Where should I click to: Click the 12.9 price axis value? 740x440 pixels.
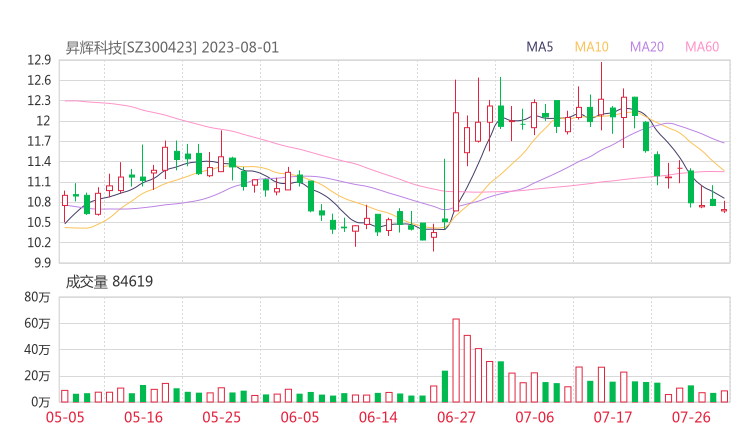[x=39, y=60]
